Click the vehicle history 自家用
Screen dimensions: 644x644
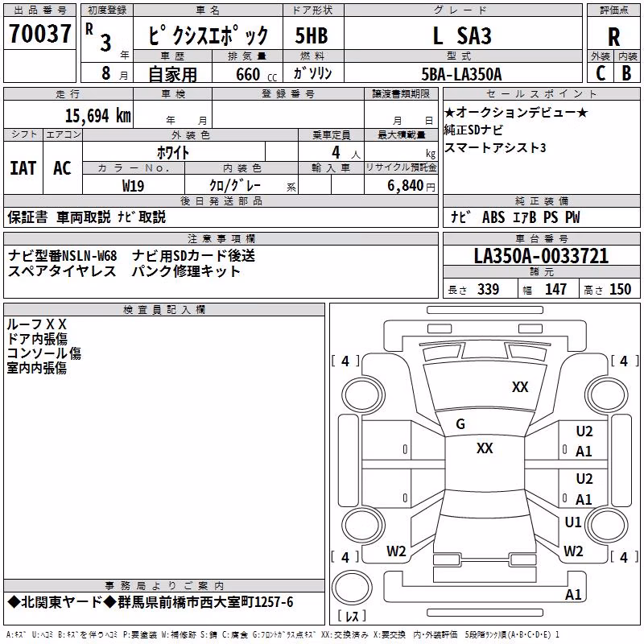point(172,74)
